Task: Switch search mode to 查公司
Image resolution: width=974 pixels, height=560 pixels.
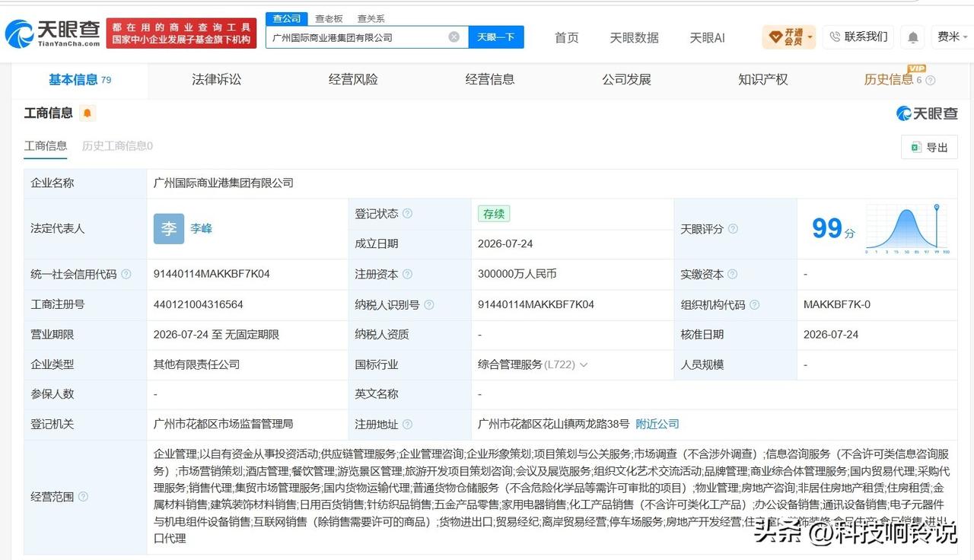Action: (x=286, y=18)
